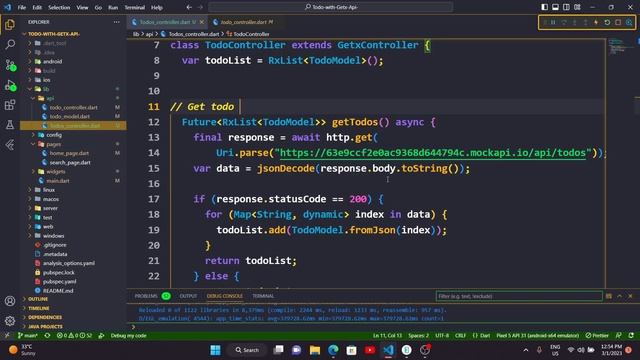
Task: Open the Accounts menu icon
Action: pos(10,301)
